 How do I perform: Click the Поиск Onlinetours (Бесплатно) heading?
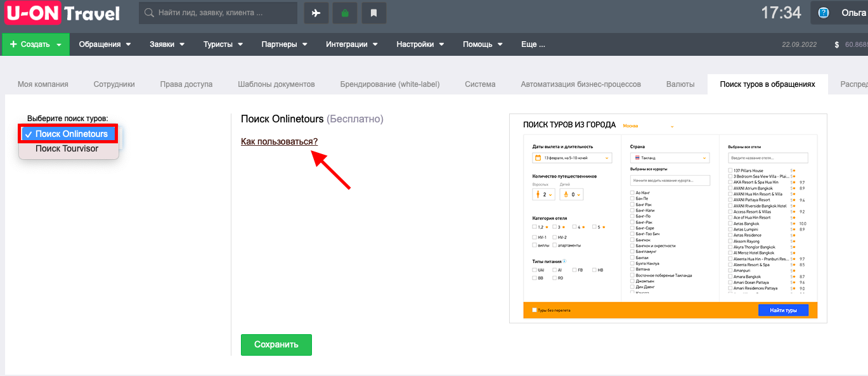point(312,119)
